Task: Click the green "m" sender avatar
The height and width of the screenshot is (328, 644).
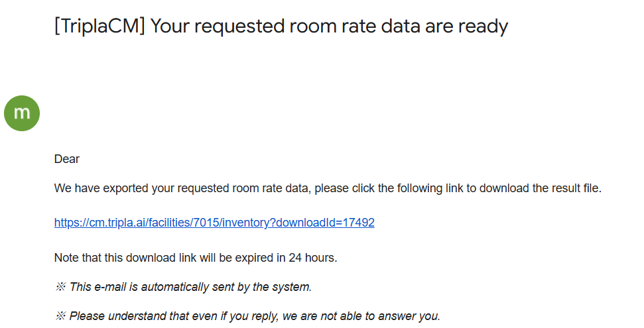Action: pyautogui.click(x=22, y=113)
